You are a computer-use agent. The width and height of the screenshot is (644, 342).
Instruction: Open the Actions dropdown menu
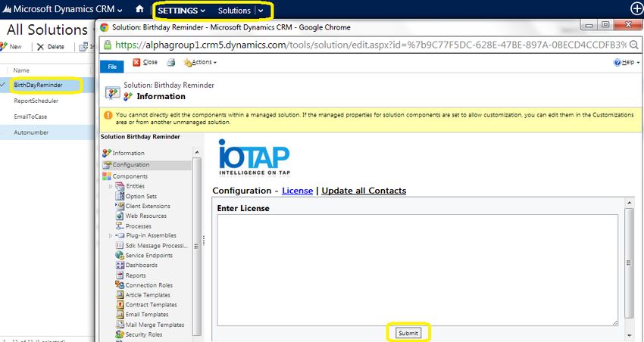coord(200,62)
